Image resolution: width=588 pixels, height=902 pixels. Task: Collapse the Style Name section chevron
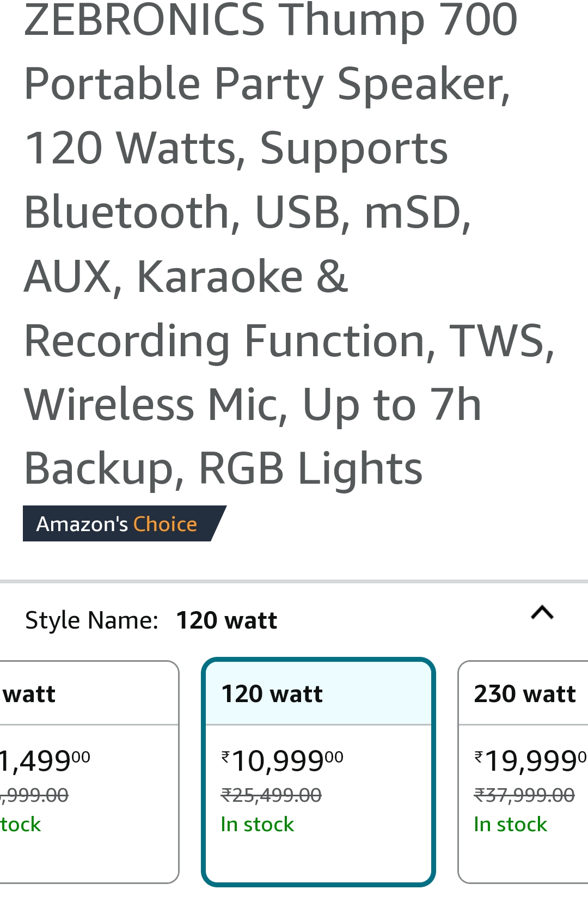542,613
